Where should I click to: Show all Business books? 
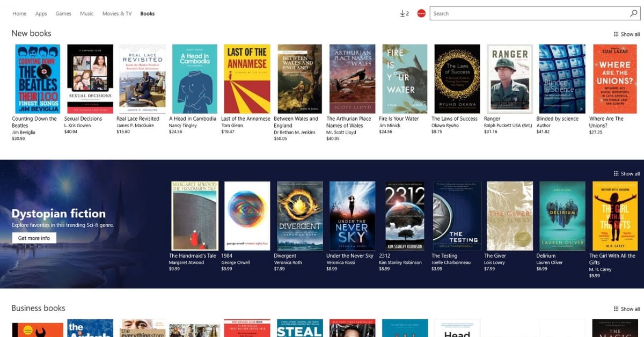point(626,309)
